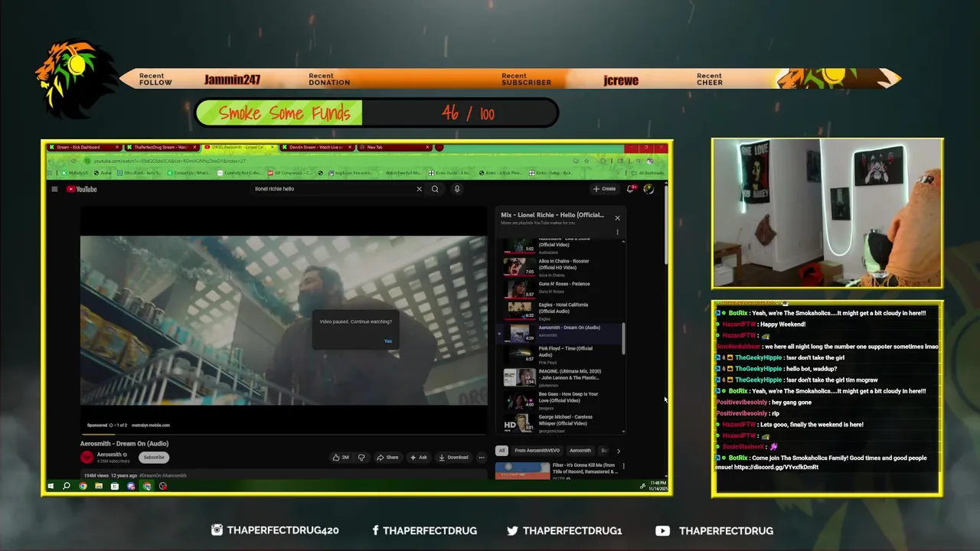Open options for the Filter video suggestion
The image size is (980, 551).
(623, 465)
